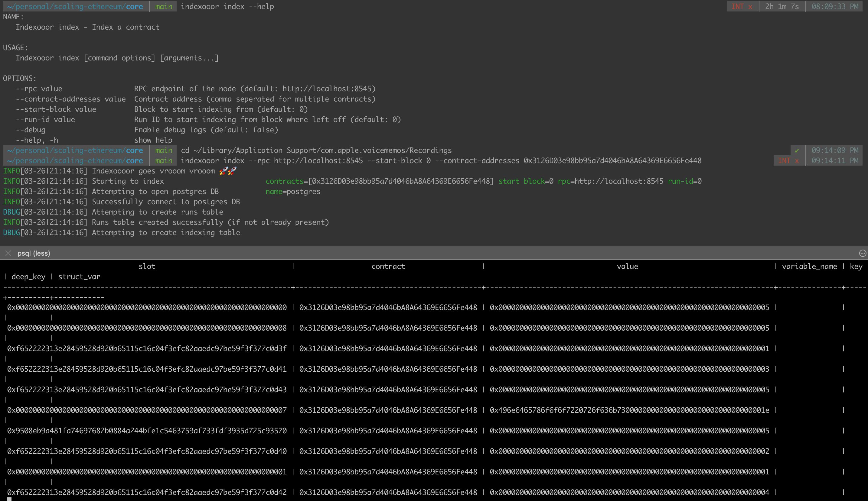Screen dimensions: 868x501
Task: Click the '09:14:11 PM' timestamp
Action: coord(835,161)
